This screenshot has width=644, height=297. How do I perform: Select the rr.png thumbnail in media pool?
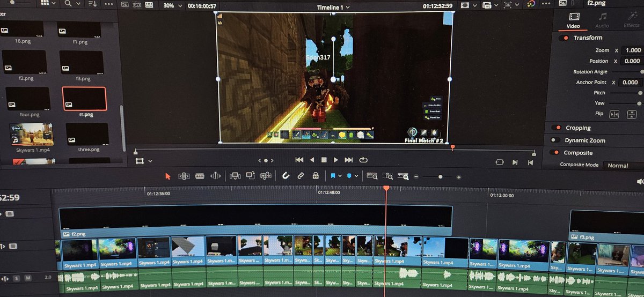point(84,99)
